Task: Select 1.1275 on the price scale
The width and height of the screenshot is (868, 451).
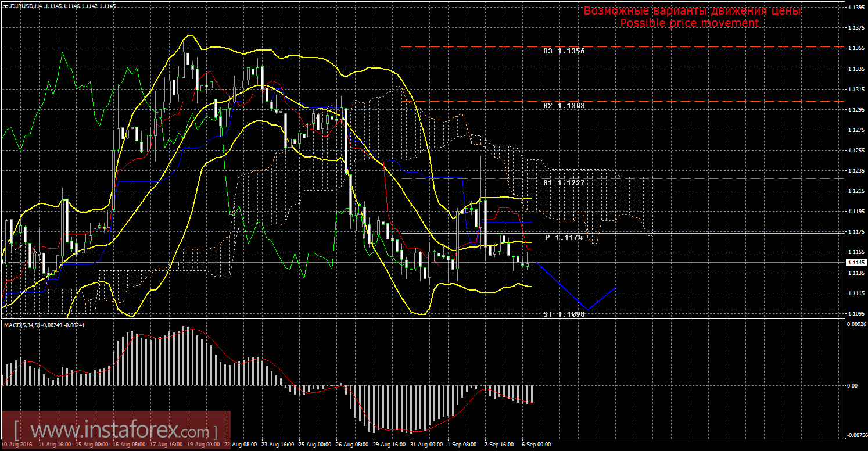Action: 856,130
